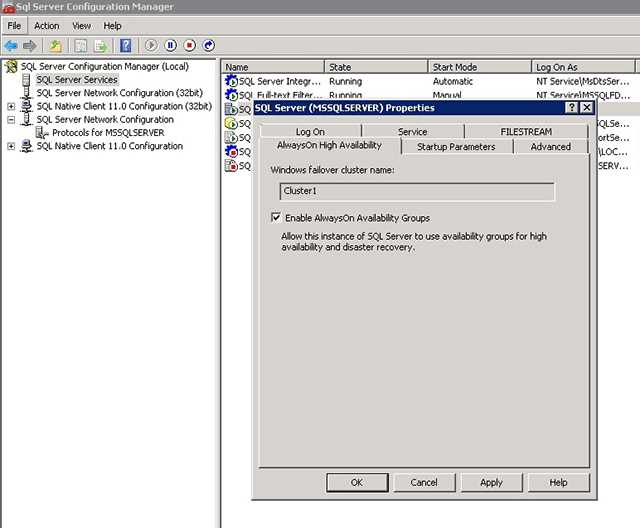Switch to the Log On tab

(x=310, y=132)
